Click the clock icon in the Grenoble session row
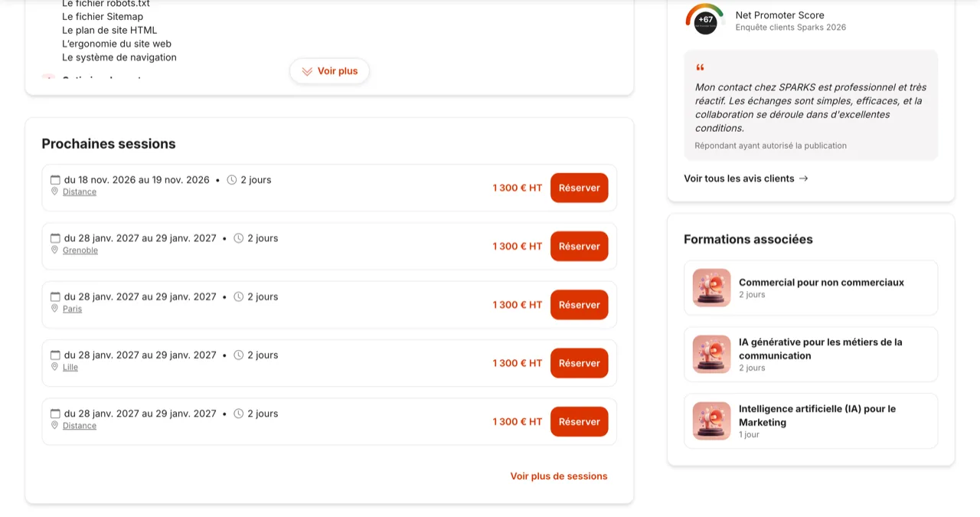 pyautogui.click(x=239, y=238)
